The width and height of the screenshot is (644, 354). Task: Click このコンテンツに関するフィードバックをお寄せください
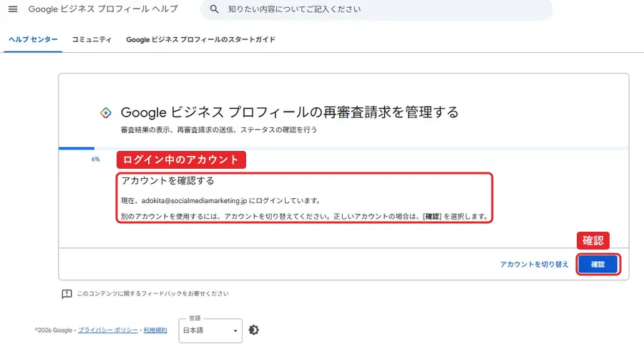coord(153,294)
